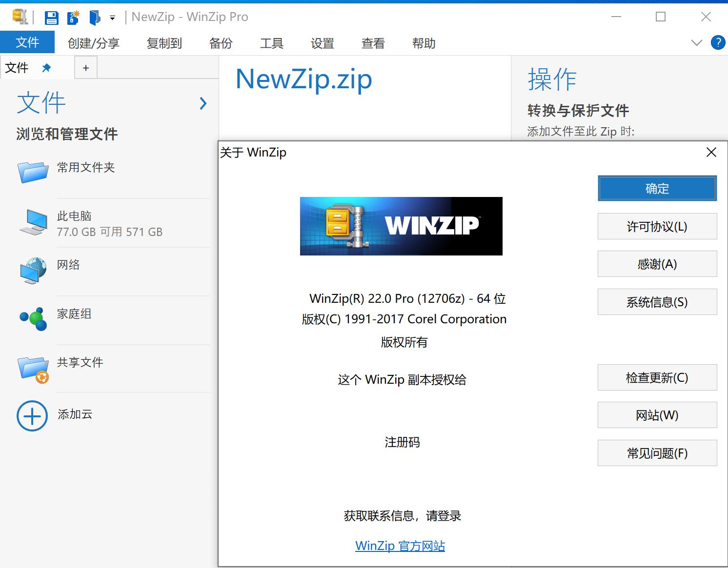Screen dimensions: 728x568
Task: Open 许可协议(L) license agreement
Action: 657,226
